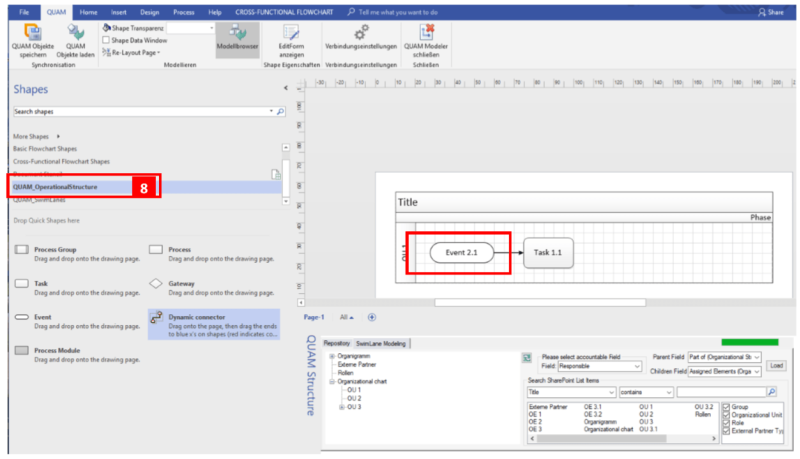Open Verbindungseinstellungen gear icon
Viewport: 800px width, 459px height.
click(361, 33)
